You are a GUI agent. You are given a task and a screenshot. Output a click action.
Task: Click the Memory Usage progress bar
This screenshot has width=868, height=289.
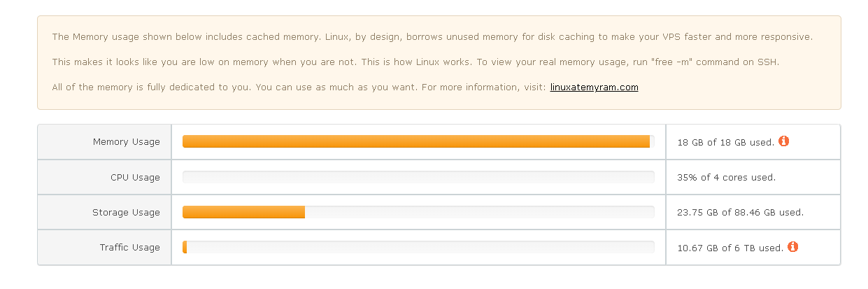[x=416, y=141]
